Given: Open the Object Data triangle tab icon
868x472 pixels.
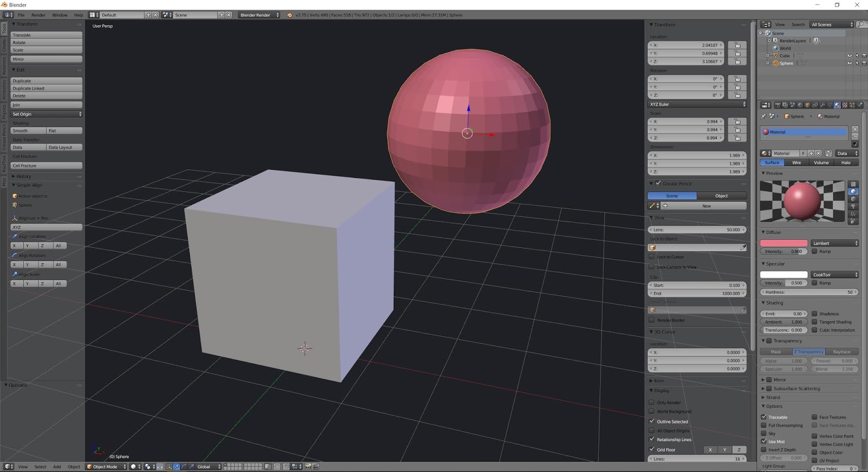Looking at the screenshot, I should pyautogui.click(x=830, y=105).
